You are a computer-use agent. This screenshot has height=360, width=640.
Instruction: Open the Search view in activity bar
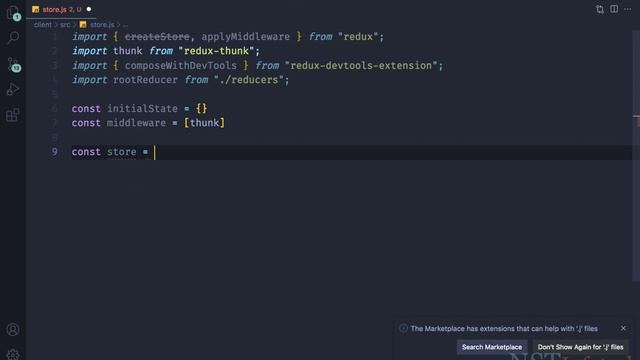[13, 38]
